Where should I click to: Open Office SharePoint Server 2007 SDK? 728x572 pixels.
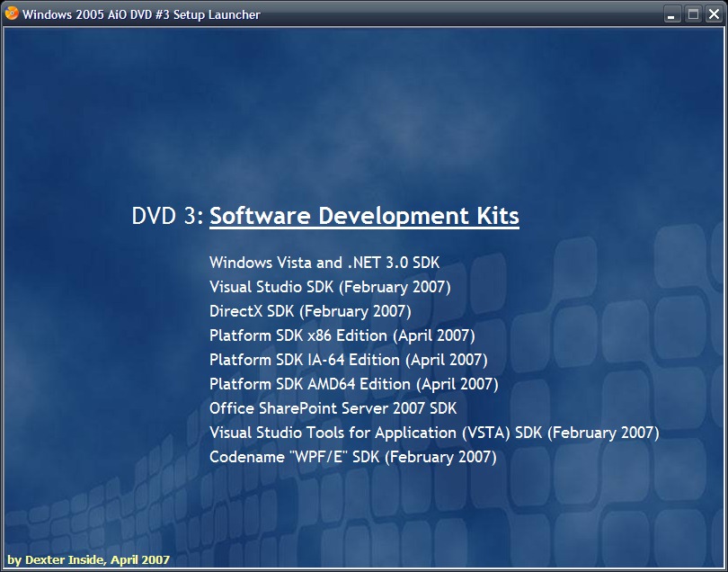(333, 408)
